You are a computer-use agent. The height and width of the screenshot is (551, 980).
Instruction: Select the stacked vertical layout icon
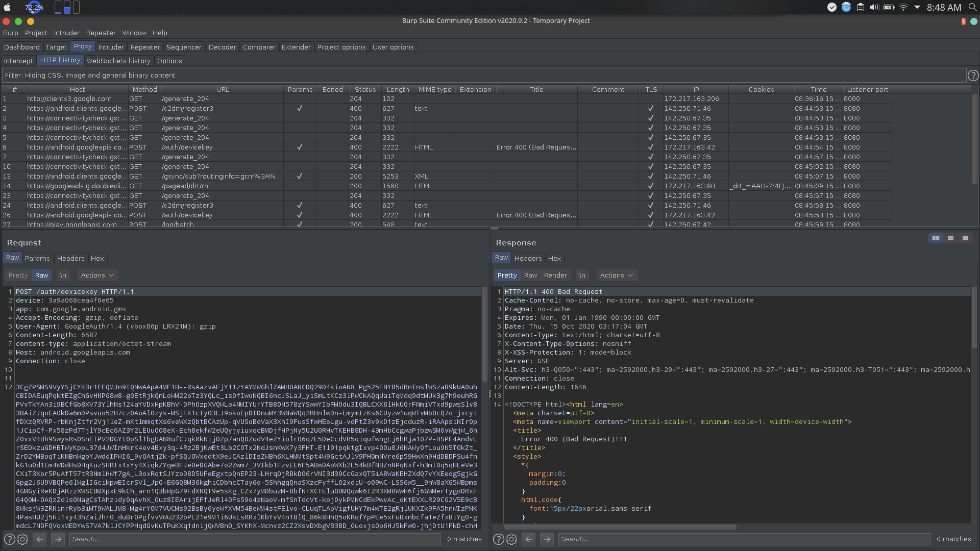tap(950, 238)
